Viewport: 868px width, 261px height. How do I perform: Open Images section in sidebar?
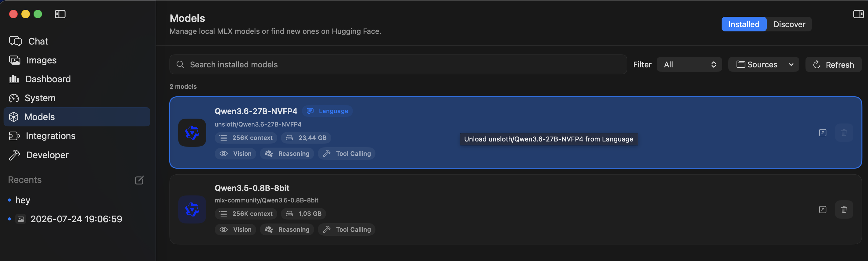pos(77,60)
